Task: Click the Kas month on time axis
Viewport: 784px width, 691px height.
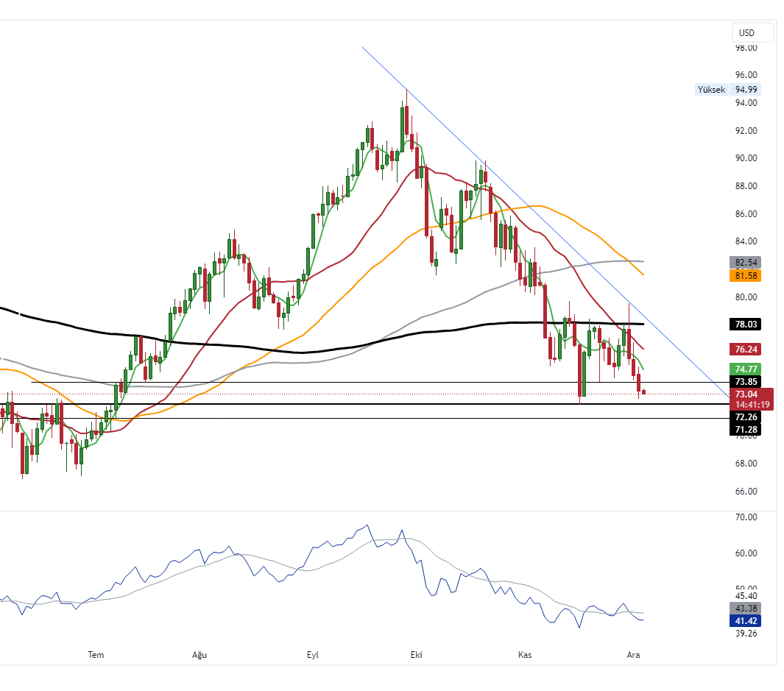Action: point(525,654)
